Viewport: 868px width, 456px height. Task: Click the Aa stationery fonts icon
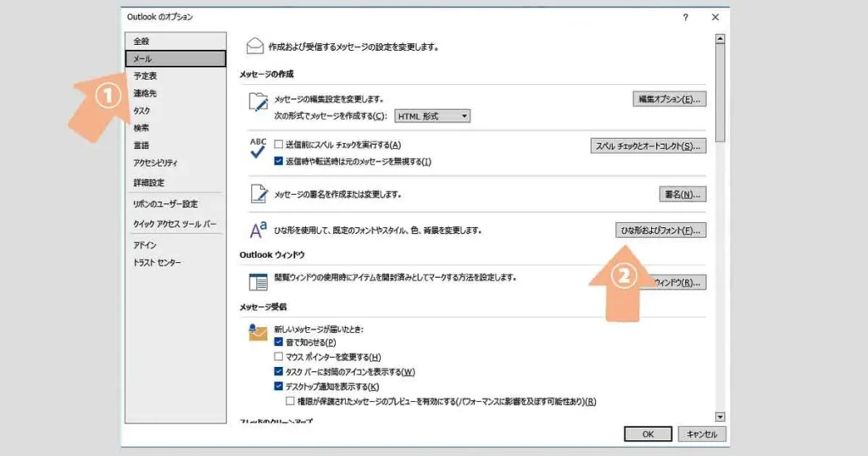258,230
